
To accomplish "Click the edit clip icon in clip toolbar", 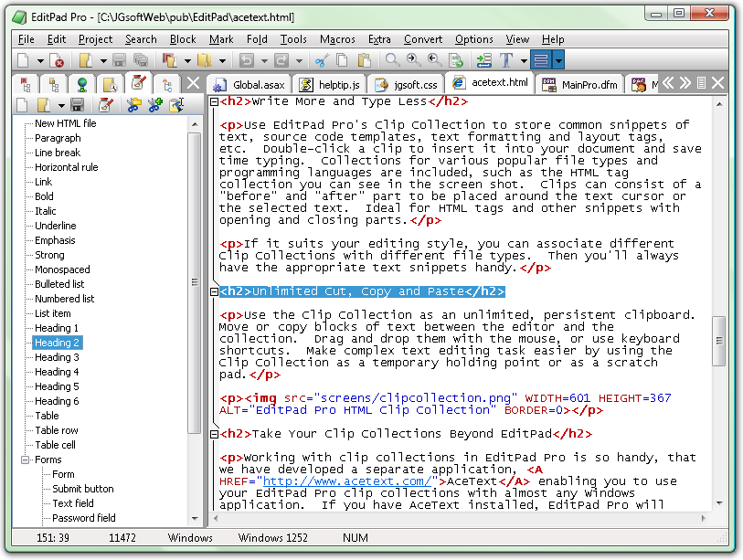I will pyautogui.click(x=105, y=105).
